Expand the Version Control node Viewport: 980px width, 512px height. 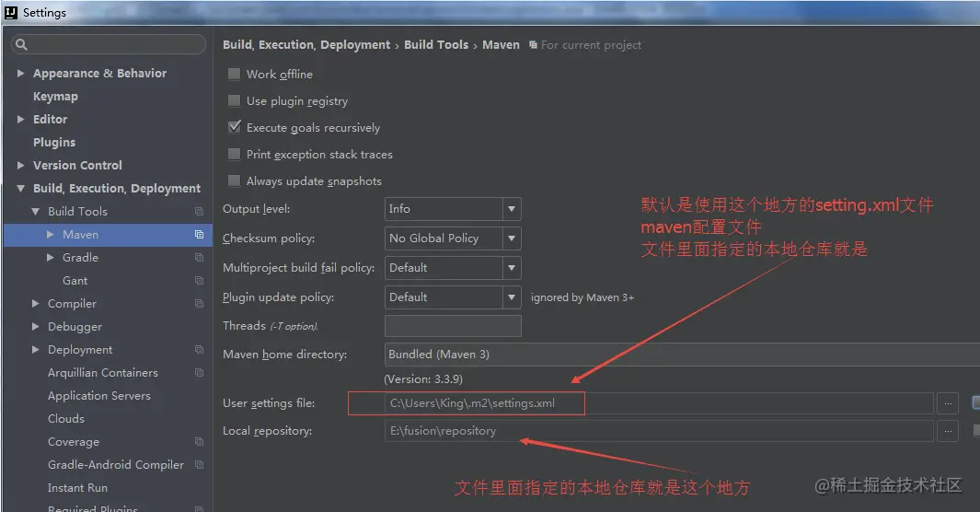pos(20,165)
